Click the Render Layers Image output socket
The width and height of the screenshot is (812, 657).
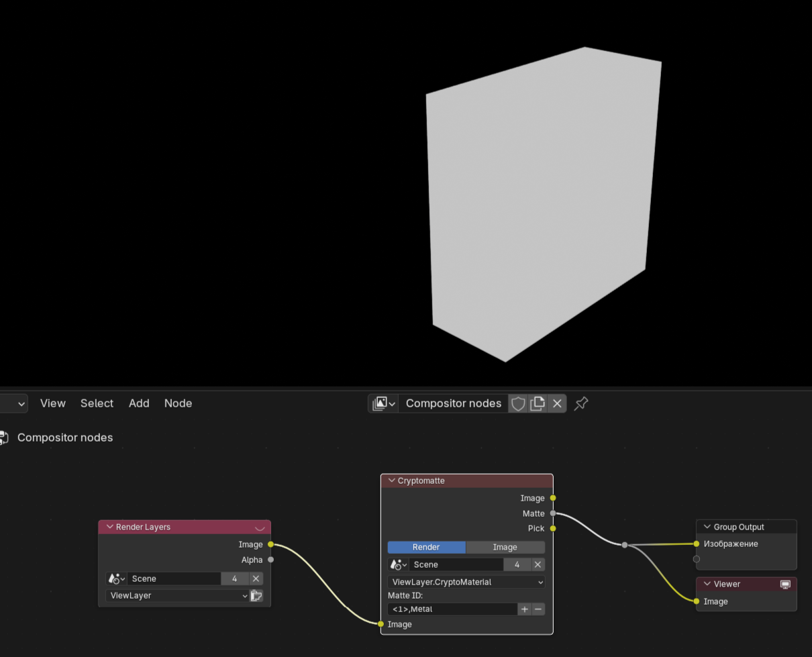pyautogui.click(x=270, y=544)
